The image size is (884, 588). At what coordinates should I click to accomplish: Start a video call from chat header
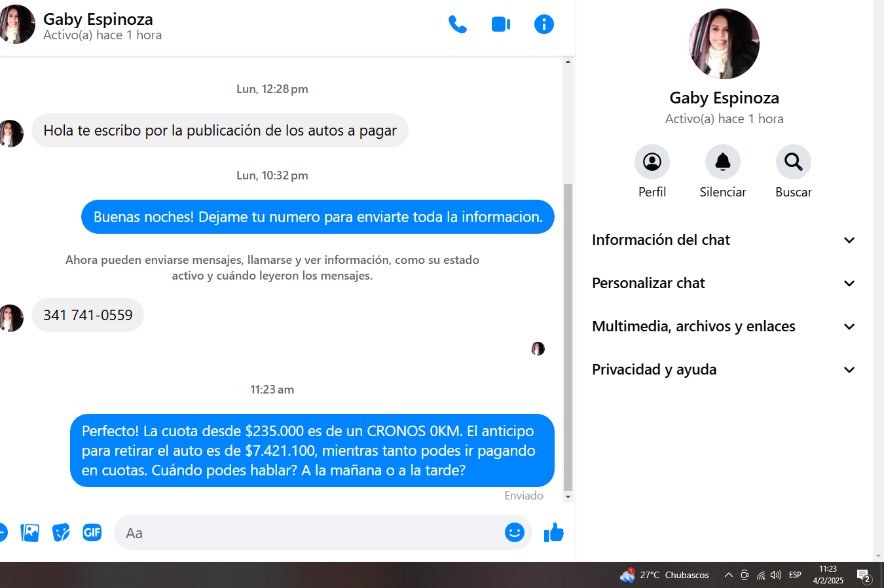click(501, 25)
